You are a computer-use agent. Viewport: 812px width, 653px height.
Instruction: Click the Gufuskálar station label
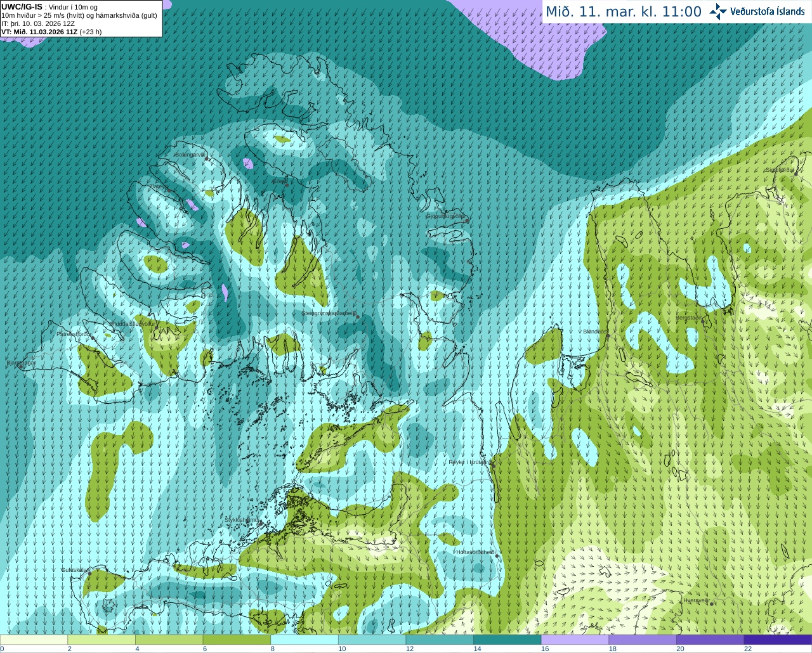[x=74, y=570]
